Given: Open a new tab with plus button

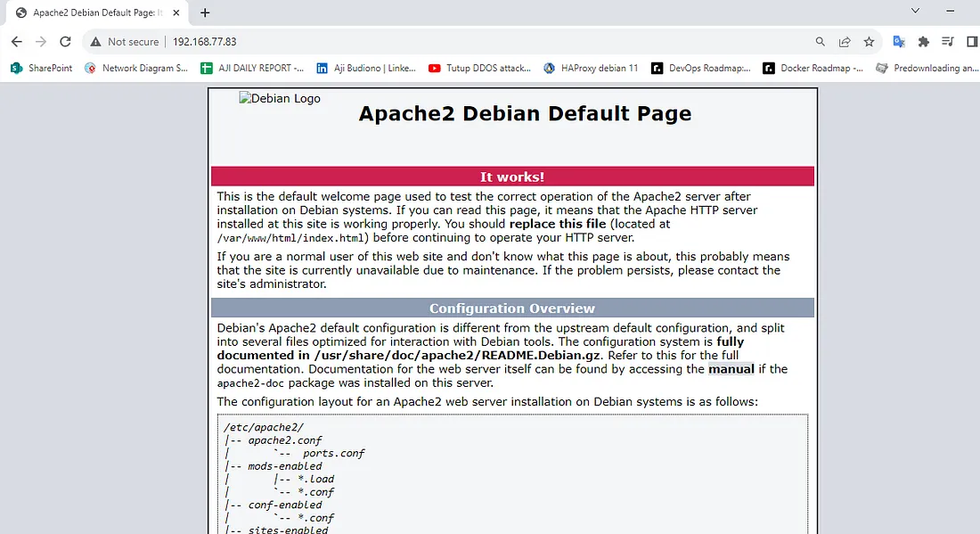Looking at the screenshot, I should coord(205,12).
